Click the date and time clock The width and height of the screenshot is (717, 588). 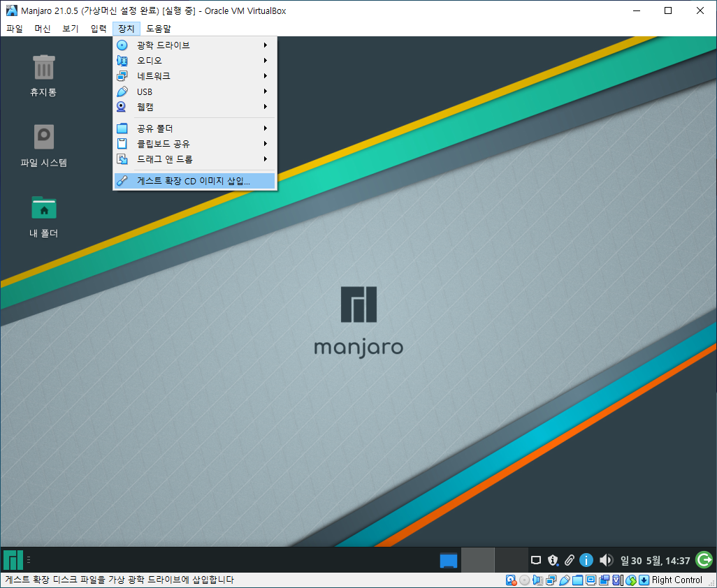(x=655, y=561)
